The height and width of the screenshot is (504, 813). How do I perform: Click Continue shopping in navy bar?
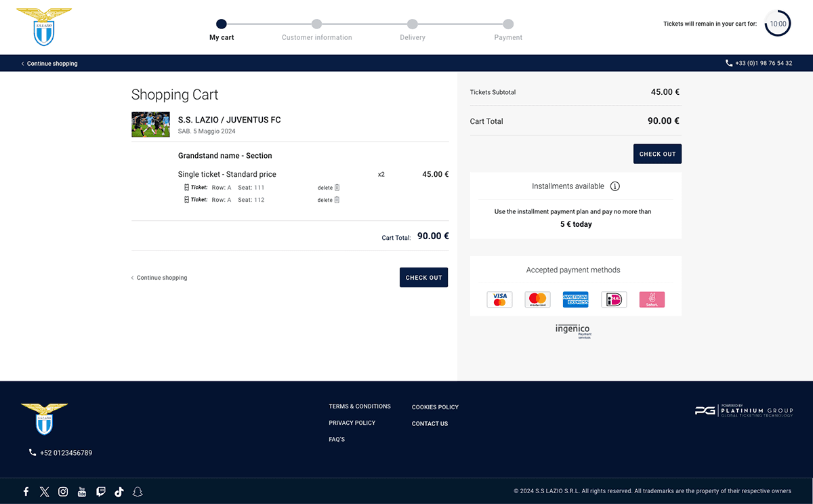pos(49,64)
